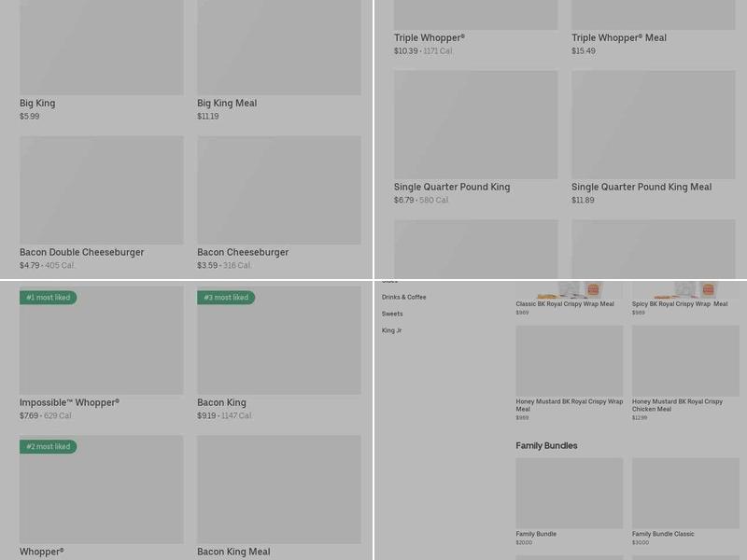Click the $20.00 price text
The width and height of the screenshot is (747, 560).
click(524, 542)
